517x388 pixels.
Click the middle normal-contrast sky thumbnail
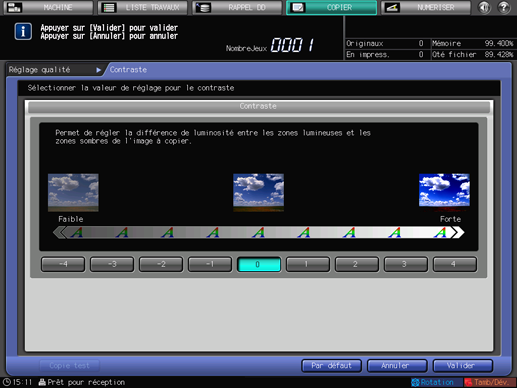[259, 192]
